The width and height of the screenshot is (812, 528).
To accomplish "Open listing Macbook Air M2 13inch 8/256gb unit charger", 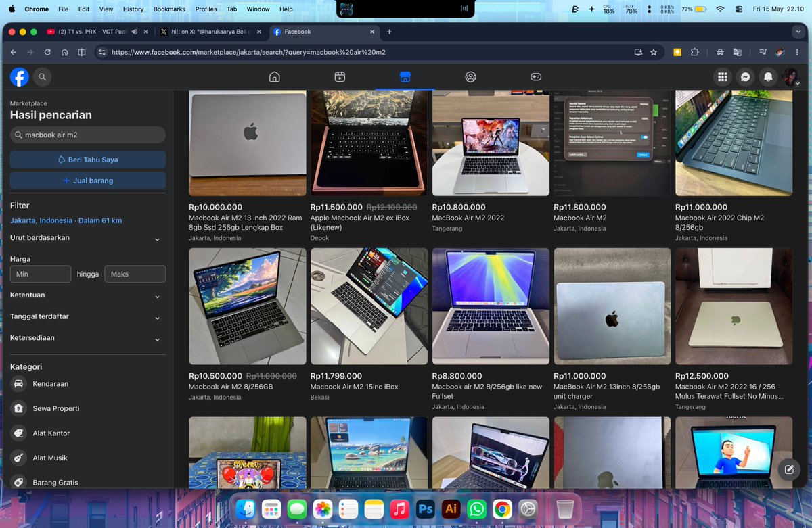I will coord(606,391).
